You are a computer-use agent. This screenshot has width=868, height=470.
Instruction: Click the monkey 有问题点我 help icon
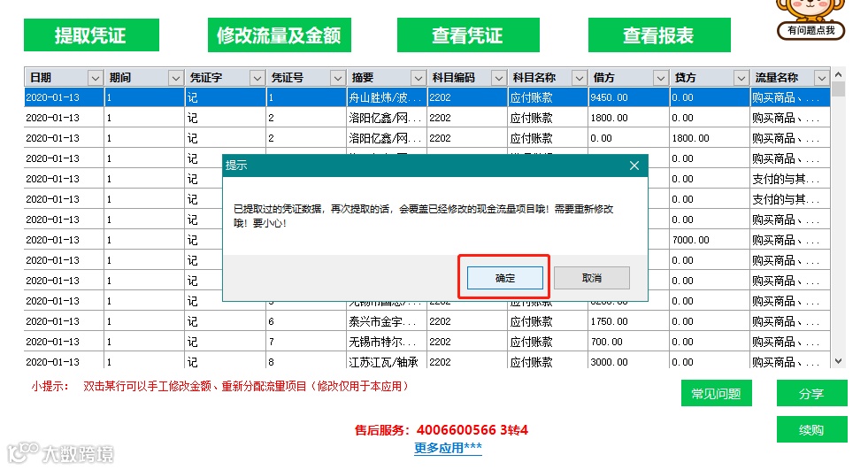point(811,19)
